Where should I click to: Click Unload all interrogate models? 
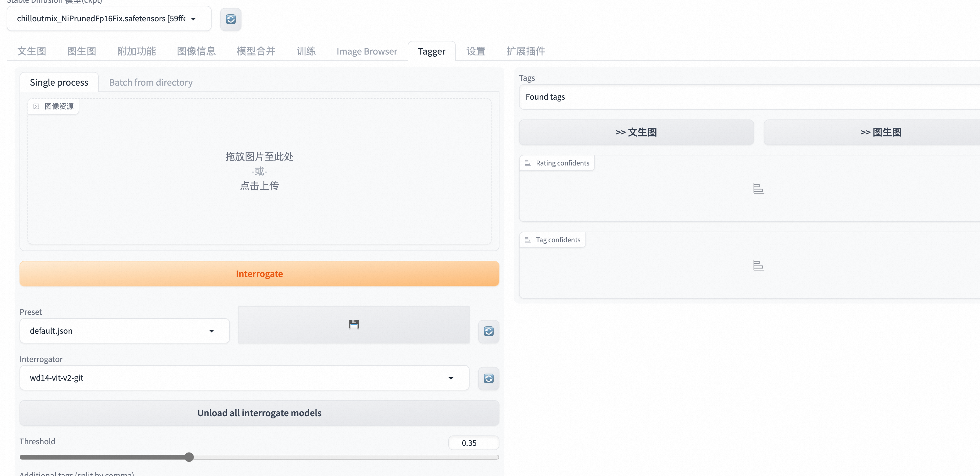click(x=259, y=413)
